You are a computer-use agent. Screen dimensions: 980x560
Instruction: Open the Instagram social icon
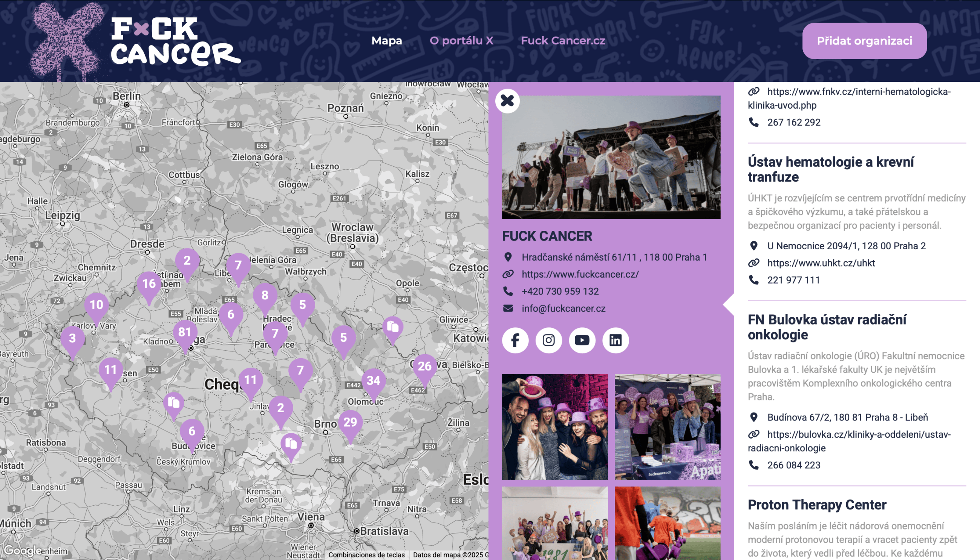tap(548, 340)
